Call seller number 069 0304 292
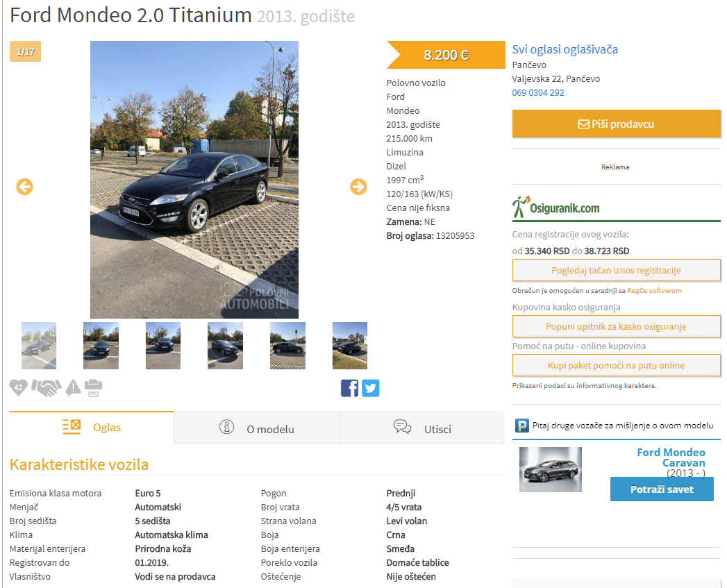 click(538, 93)
